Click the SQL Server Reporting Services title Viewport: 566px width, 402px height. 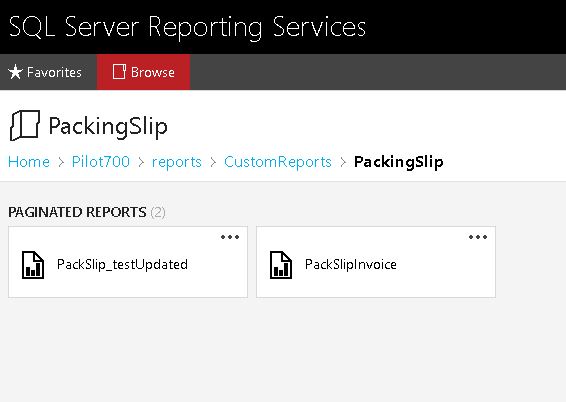coord(187,27)
